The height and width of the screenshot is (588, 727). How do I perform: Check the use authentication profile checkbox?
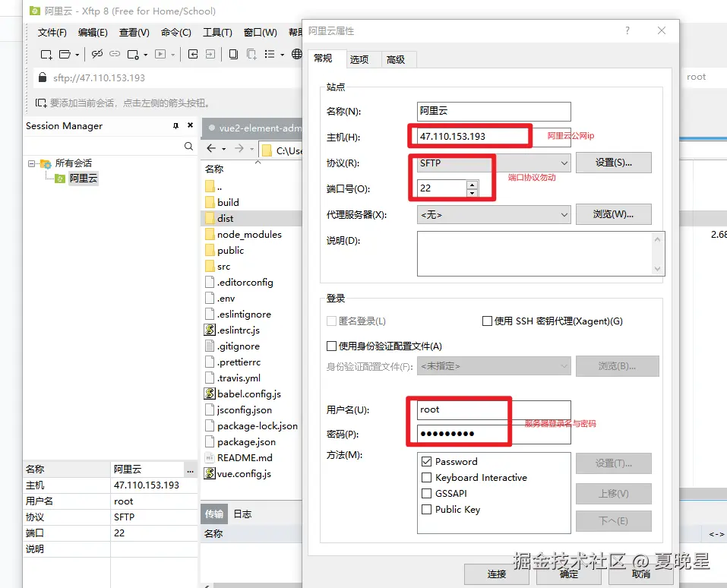331,346
